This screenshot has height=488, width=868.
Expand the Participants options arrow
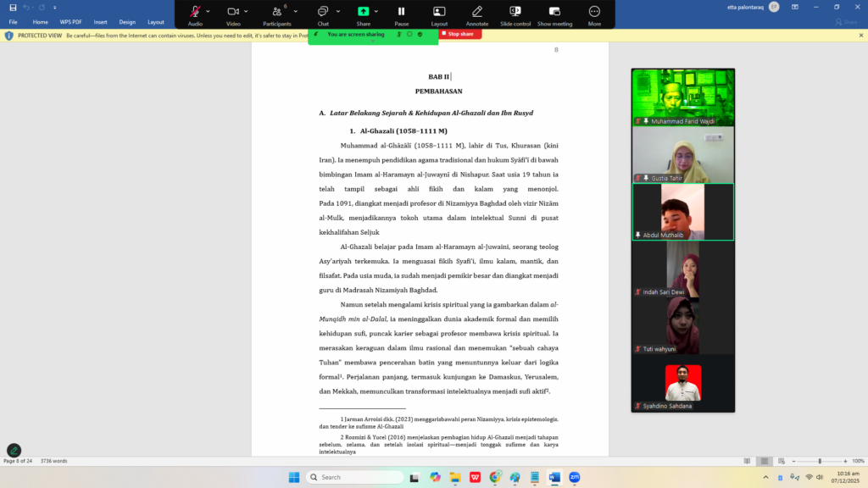tap(296, 11)
